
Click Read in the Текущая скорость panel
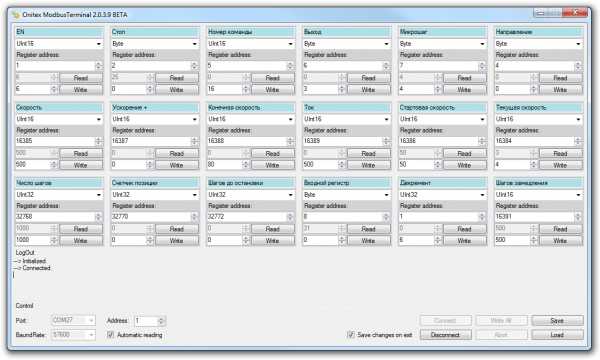561,153
